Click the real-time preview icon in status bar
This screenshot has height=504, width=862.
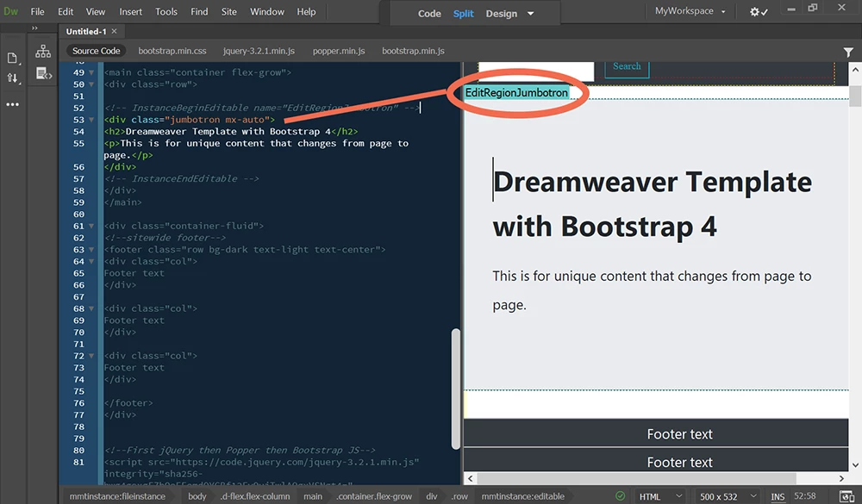pos(847,496)
